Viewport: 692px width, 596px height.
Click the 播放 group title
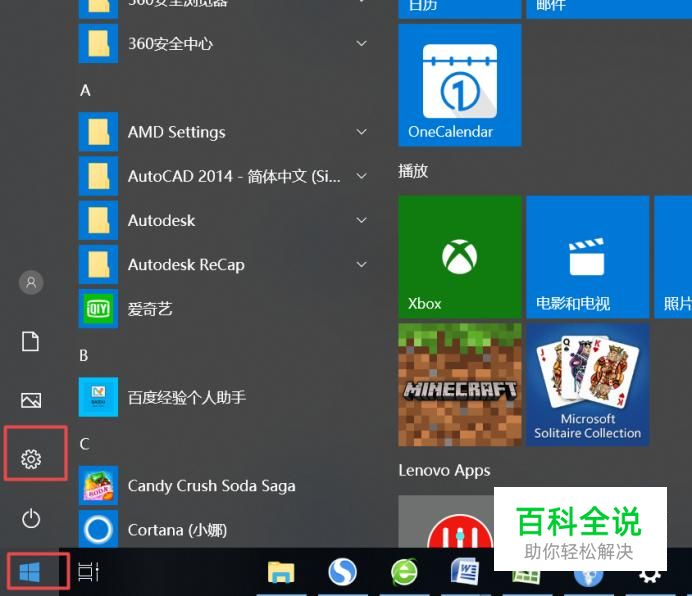413,171
